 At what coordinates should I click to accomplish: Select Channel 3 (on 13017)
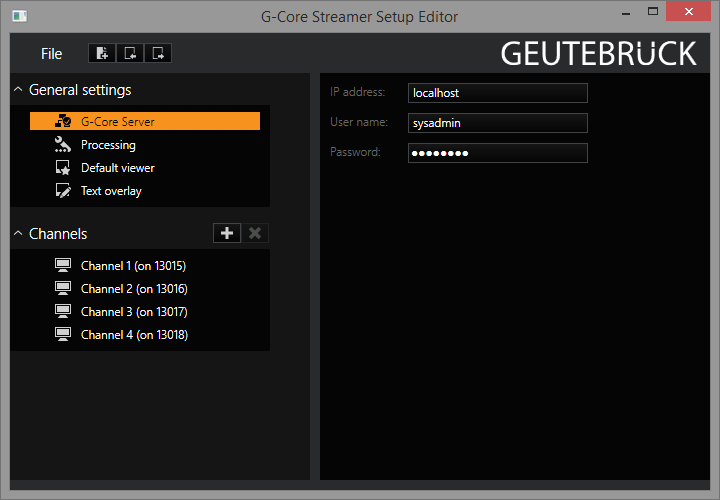coord(134,312)
